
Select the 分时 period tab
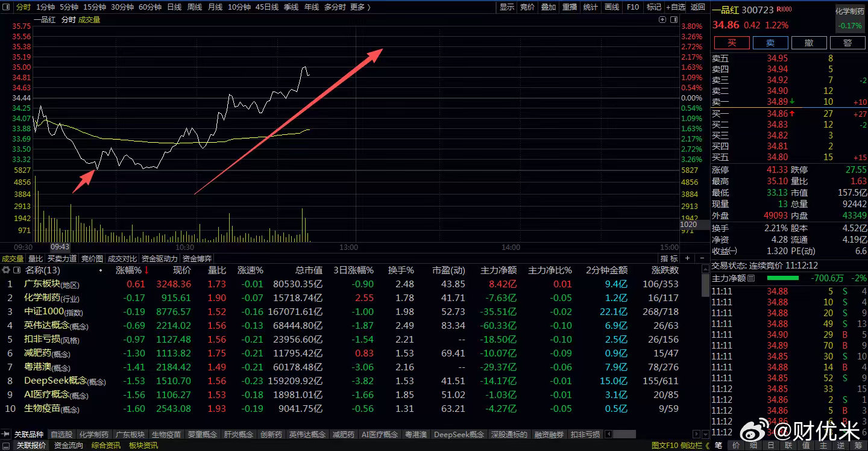[23, 7]
